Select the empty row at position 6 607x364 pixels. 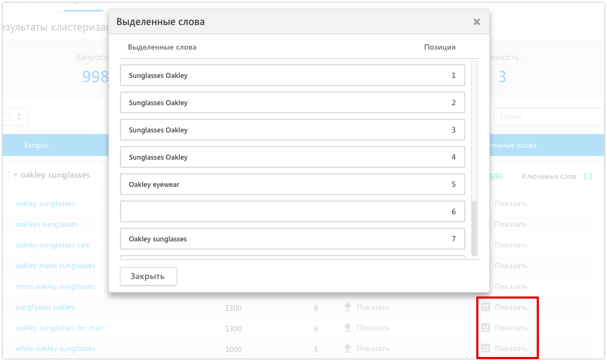tap(292, 211)
